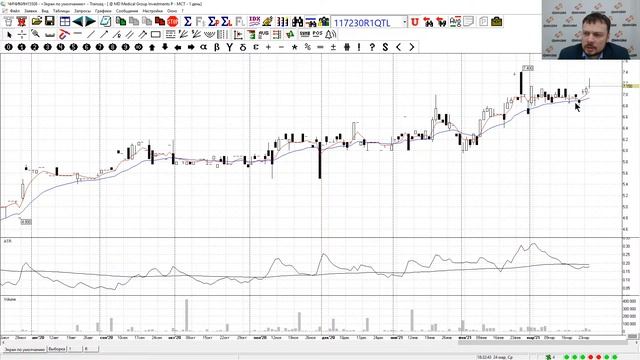Open the Графики menu
Screen dimensions: 640x360
point(103,11)
